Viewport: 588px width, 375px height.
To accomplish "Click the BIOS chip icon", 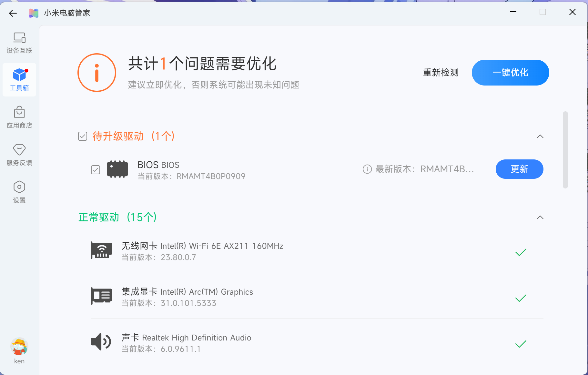I will click(117, 169).
